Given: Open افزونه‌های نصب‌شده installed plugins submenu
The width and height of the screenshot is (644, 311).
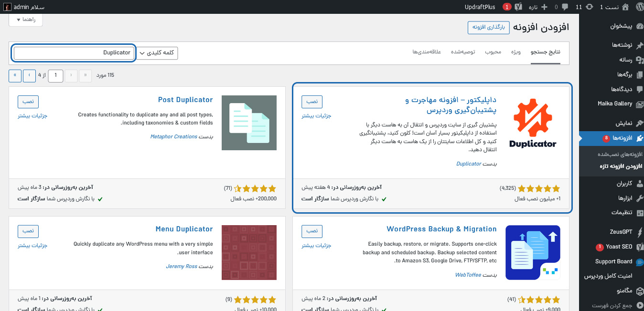Looking at the screenshot, I should point(620,155).
